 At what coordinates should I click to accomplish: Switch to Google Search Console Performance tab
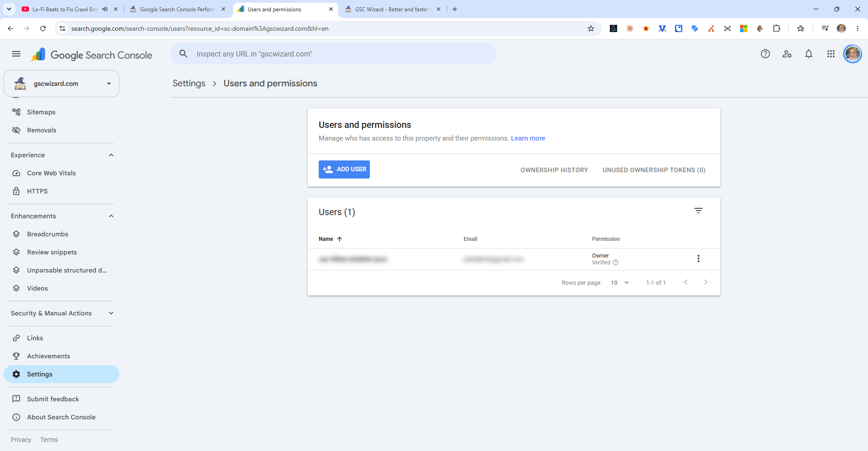pyautogui.click(x=177, y=9)
